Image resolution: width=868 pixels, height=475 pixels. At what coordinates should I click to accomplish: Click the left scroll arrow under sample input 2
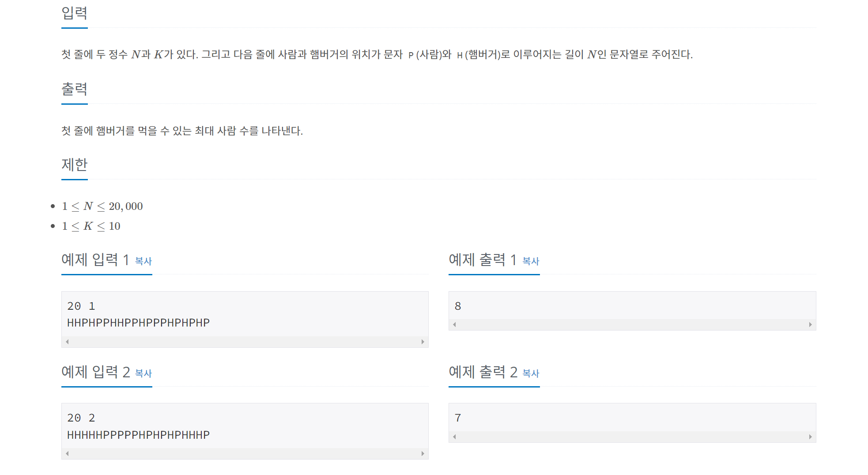67,453
